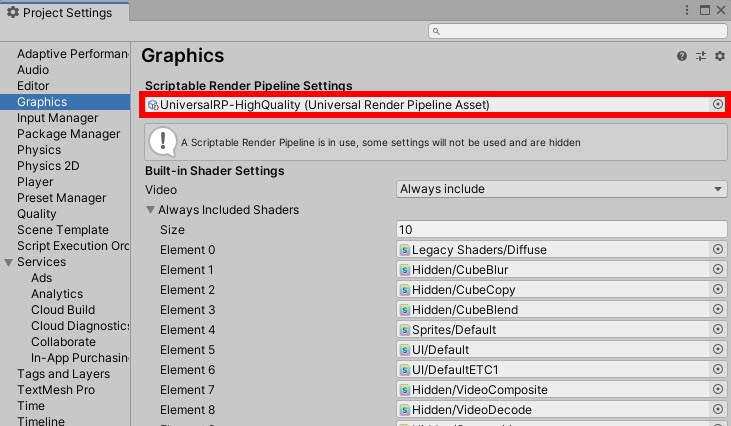Screen dimensions: 731x426
Task: Click the Hidden/CubeCopy shader field
Action: pyautogui.click(x=561, y=290)
